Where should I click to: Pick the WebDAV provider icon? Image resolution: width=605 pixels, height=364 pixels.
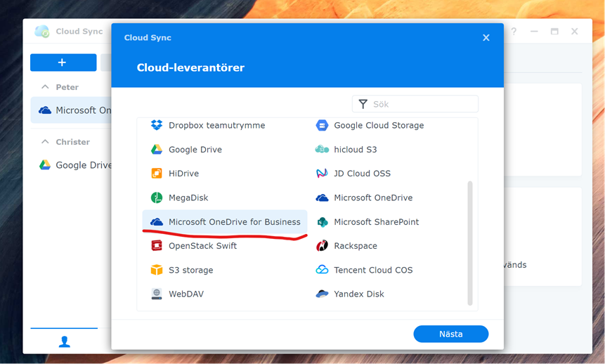point(156,294)
